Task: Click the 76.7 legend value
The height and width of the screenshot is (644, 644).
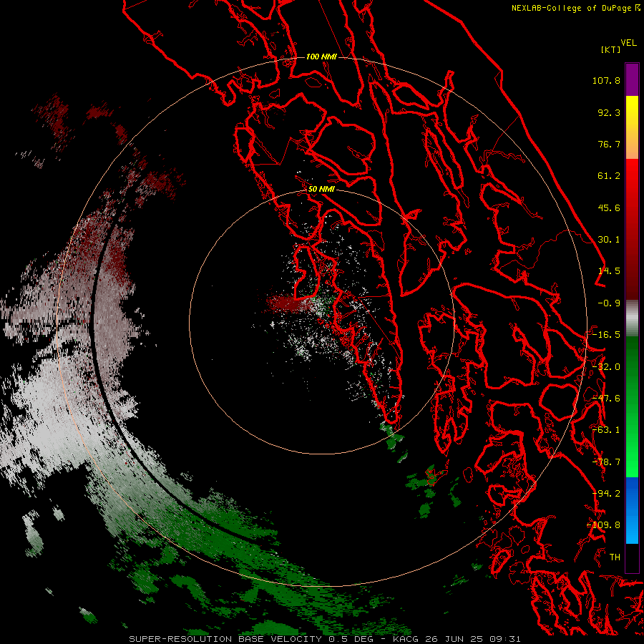Action: click(x=609, y=144)
